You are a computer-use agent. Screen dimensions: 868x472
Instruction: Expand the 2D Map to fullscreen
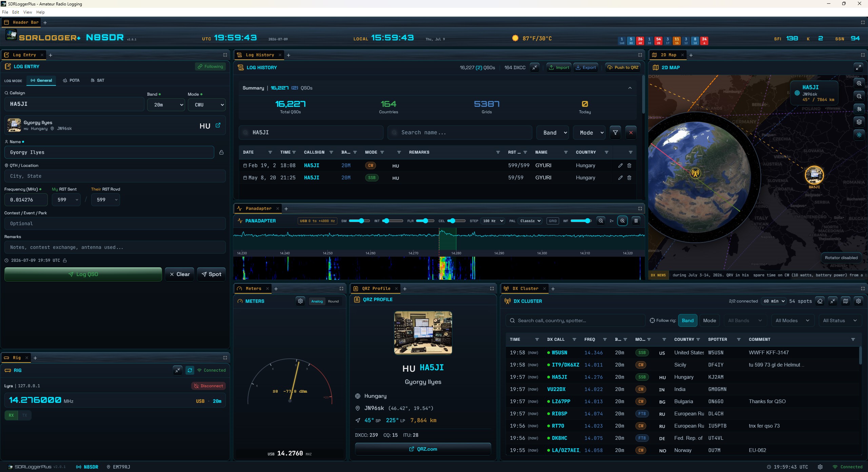coord(858,67)
